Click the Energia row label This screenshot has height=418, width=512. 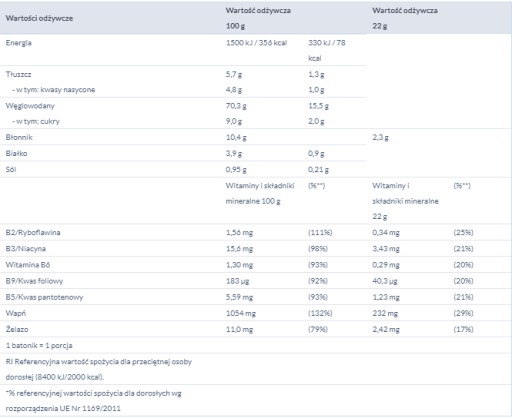pos(18,43)
